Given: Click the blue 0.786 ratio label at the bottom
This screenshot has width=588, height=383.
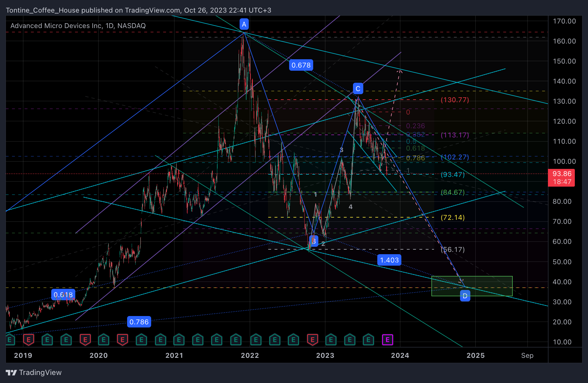Looking at the screenshot, I should 139,322.
